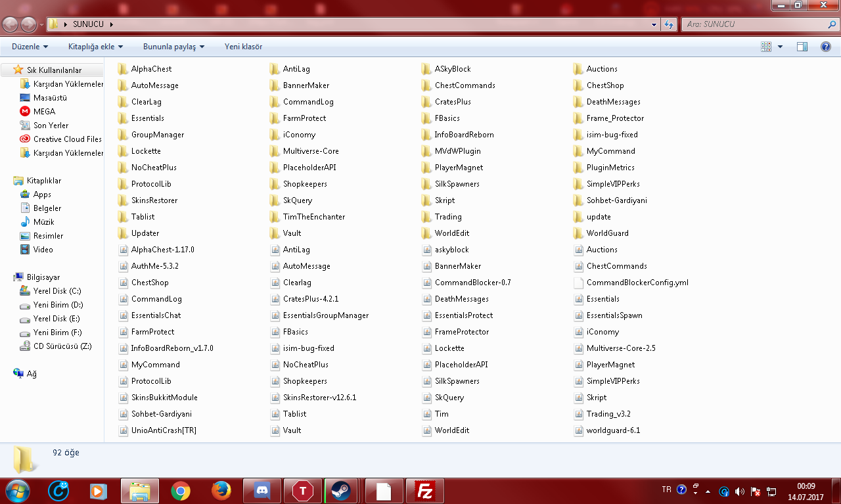Open MEGA in the sidebar

tap(45, 112)
